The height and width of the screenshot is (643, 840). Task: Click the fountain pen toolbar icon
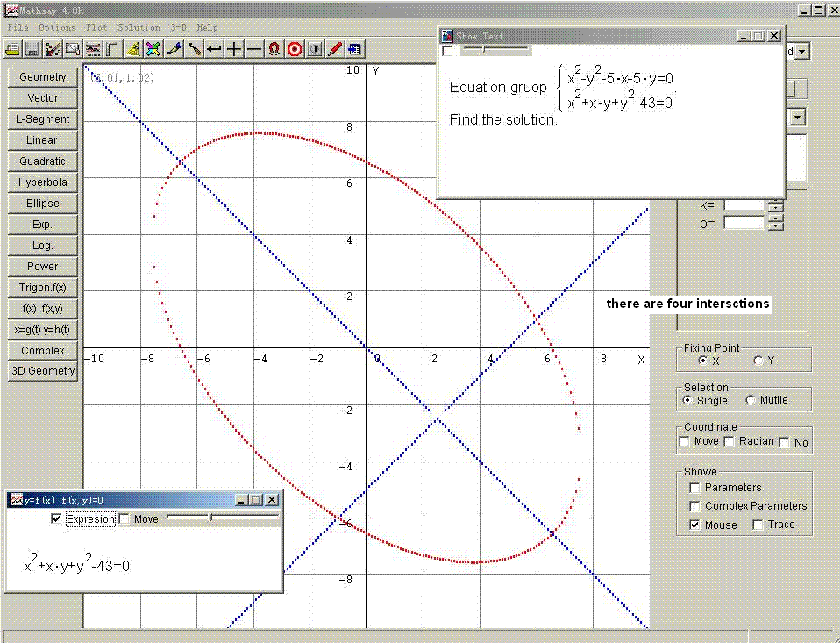coord(174,49)
